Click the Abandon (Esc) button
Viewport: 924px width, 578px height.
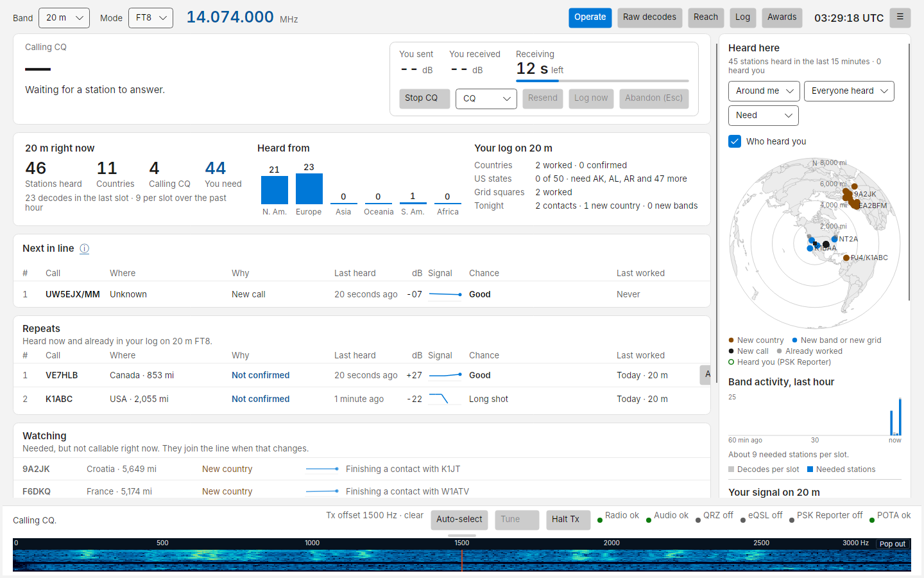[654, 98]
